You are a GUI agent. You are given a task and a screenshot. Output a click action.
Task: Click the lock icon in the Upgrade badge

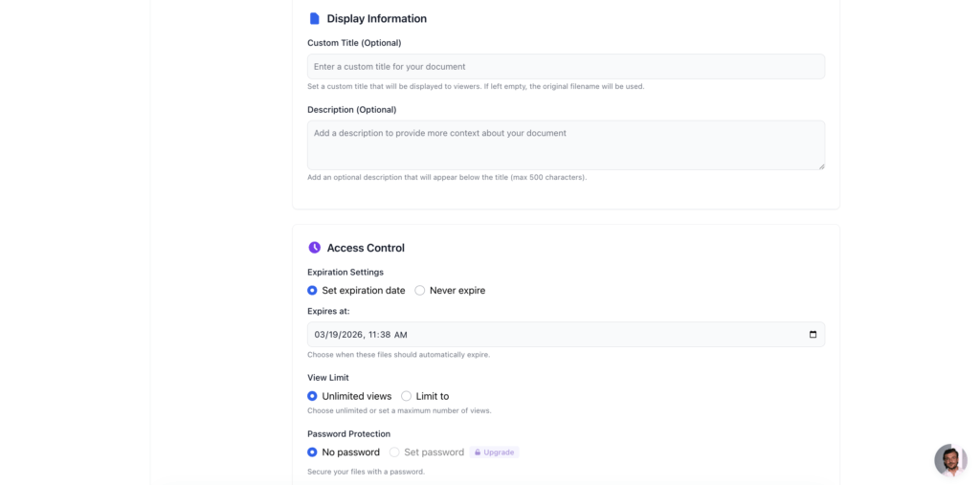[x=477, y=452]
